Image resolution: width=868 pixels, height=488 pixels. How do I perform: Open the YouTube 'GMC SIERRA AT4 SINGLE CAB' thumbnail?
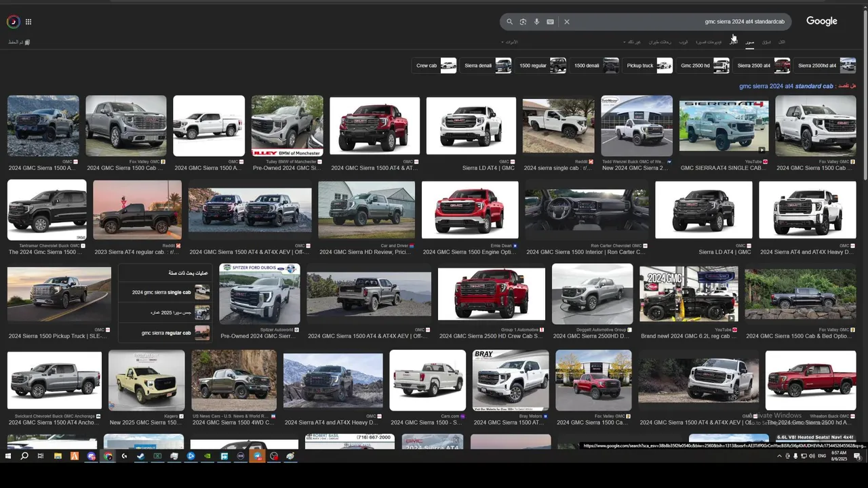(x=724, y=126)
